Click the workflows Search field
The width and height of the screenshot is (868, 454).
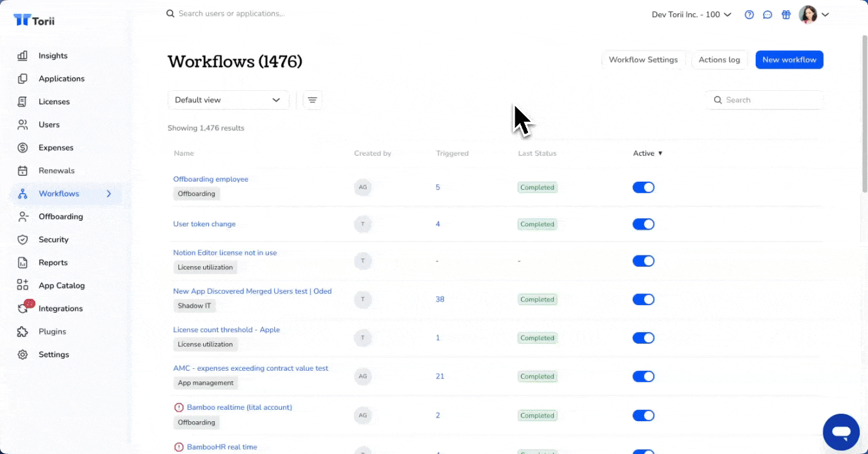click(765, 100)
